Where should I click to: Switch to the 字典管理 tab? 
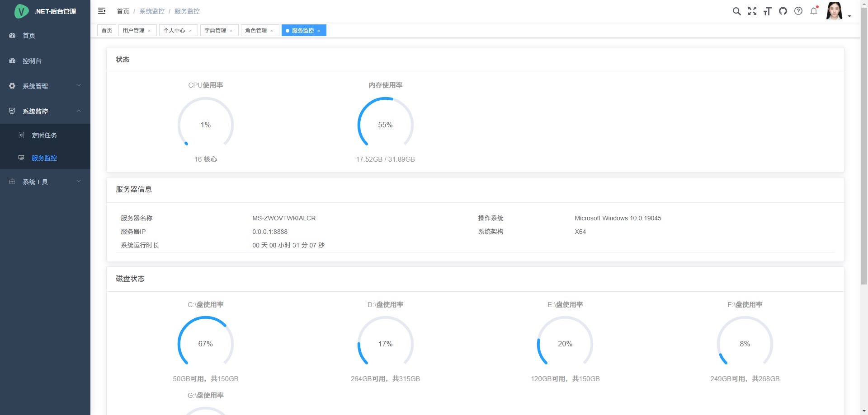(x=215, y=31)
